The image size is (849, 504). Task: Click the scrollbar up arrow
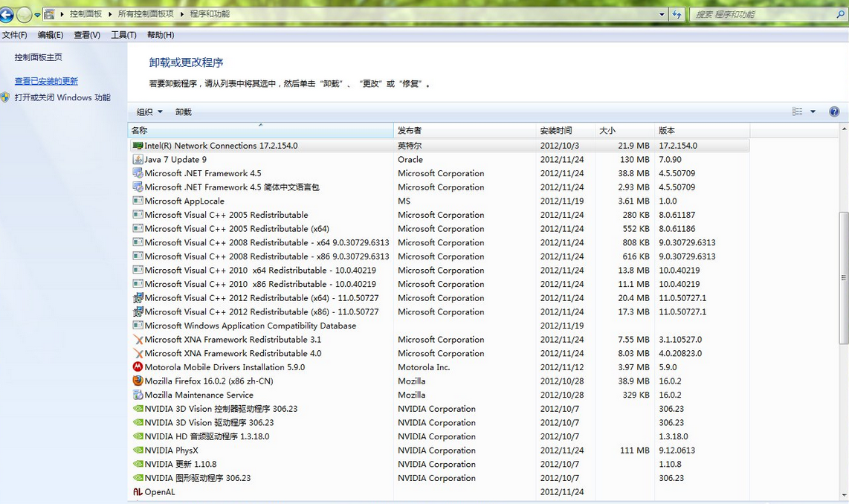844,129
